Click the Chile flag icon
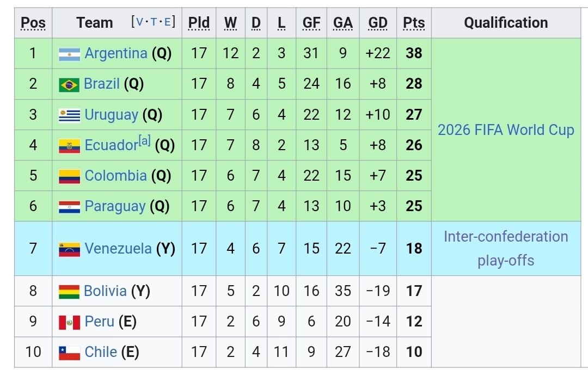This screenshot has height=376, width=588. pos(69,353)
